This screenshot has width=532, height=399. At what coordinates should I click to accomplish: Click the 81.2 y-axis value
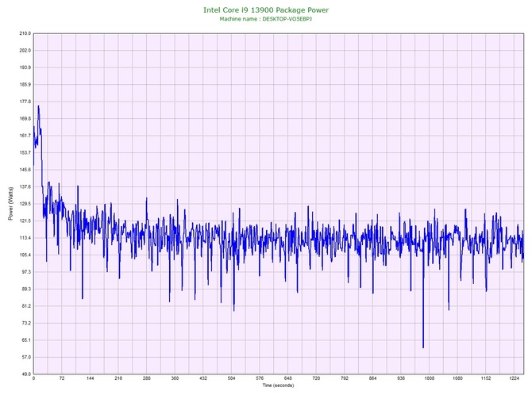[x=26, y=306]
